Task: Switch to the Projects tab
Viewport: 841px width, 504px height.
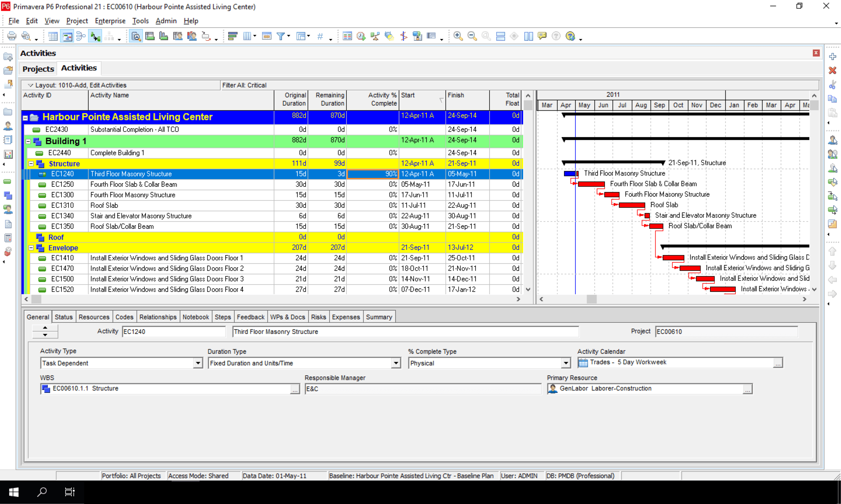Action: click(x=38, y=69)
